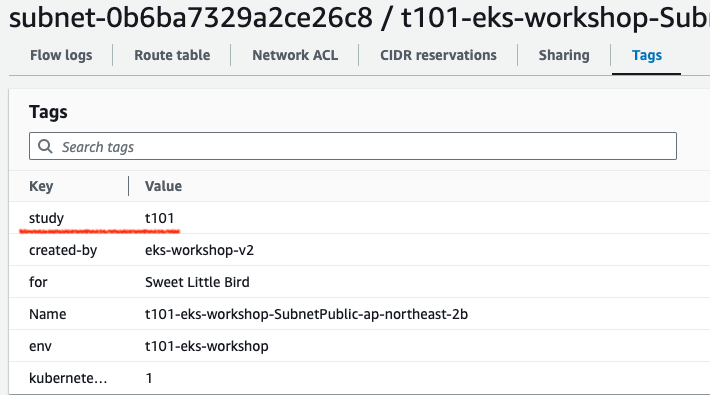
Task: Open the Network ACL tab
Action: (295, 55)
